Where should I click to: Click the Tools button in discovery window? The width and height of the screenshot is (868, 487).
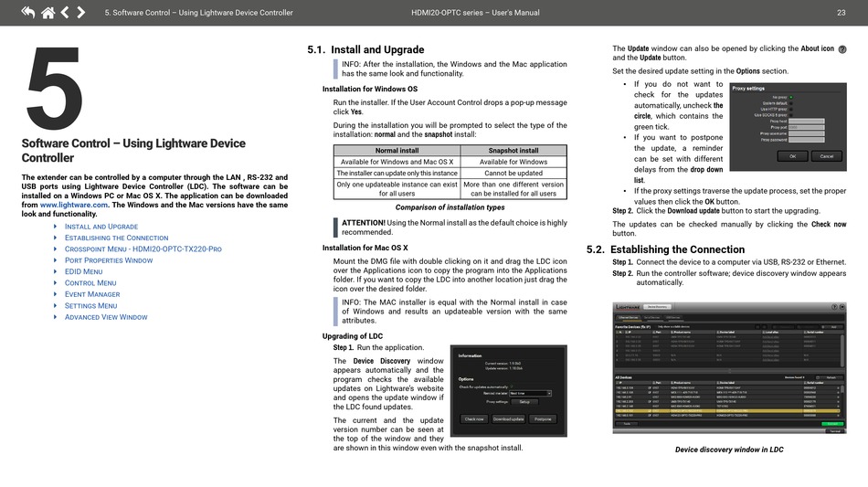point(627,424)
